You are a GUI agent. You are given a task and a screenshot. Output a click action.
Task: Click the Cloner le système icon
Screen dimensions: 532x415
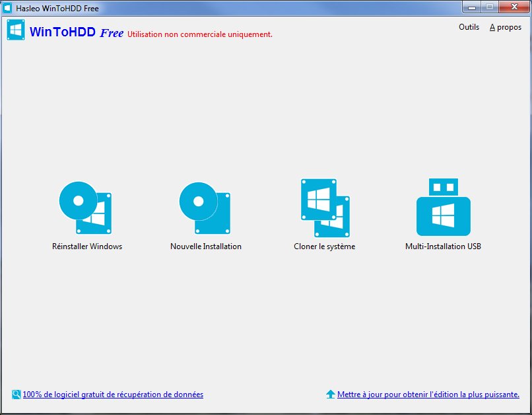(325, 208)
